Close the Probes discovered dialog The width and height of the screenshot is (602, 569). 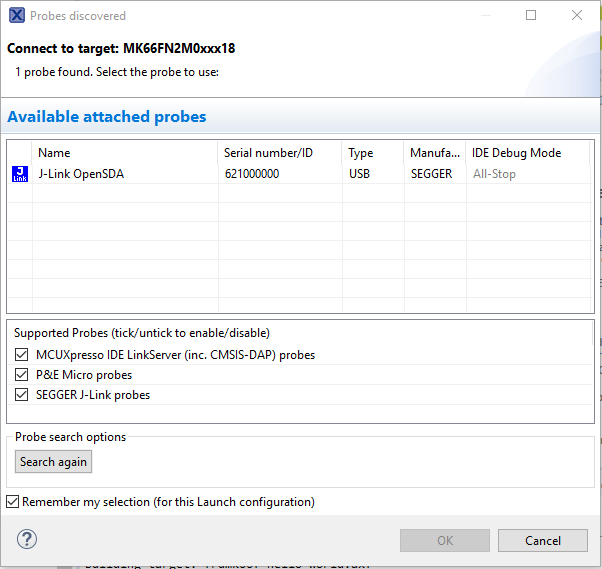[x=577, y=16]
